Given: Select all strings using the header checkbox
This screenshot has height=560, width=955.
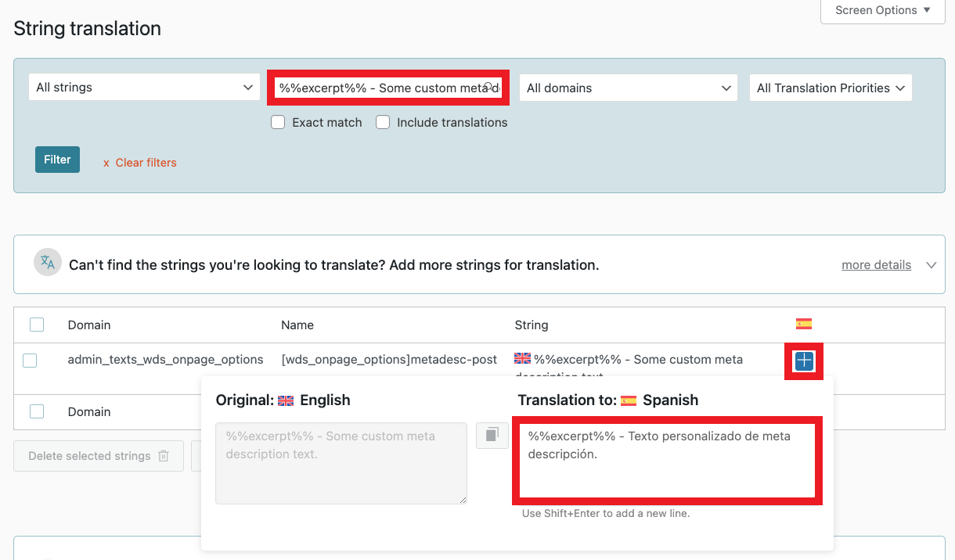Looking at the screenshot, I should click(x=35, y=324).
